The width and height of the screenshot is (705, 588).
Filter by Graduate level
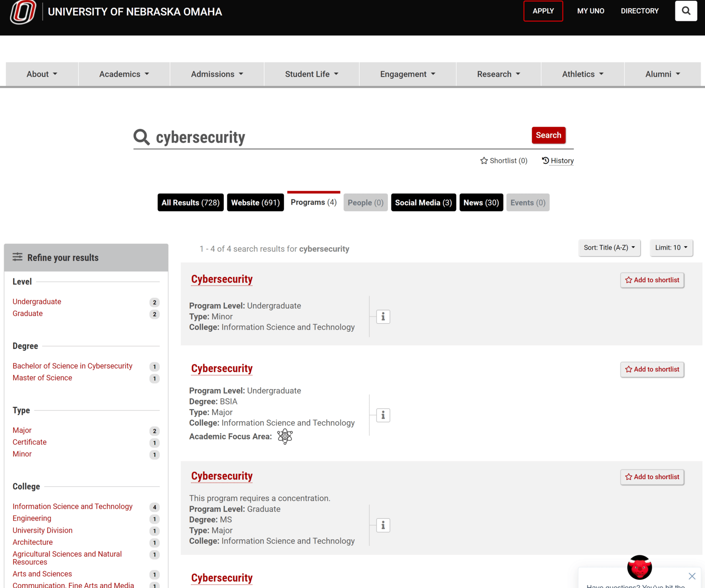[27, 313]
